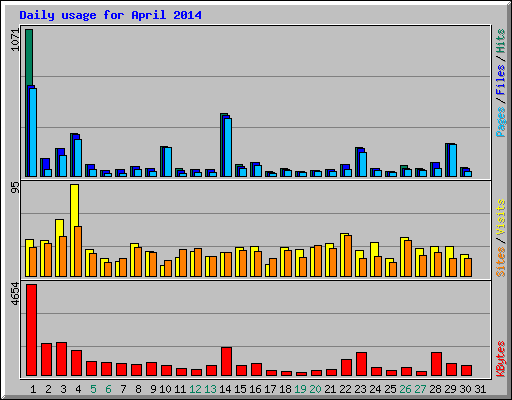This screenshot has width=512, height=400.
Task: Click the light-blue Pages bar for day 10
Action: [x=168, y=162]
